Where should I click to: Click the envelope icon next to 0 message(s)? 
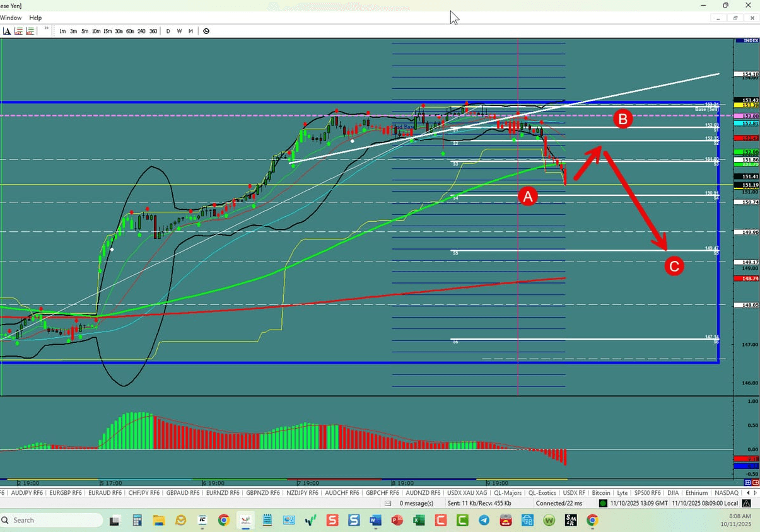click(387, 503)
